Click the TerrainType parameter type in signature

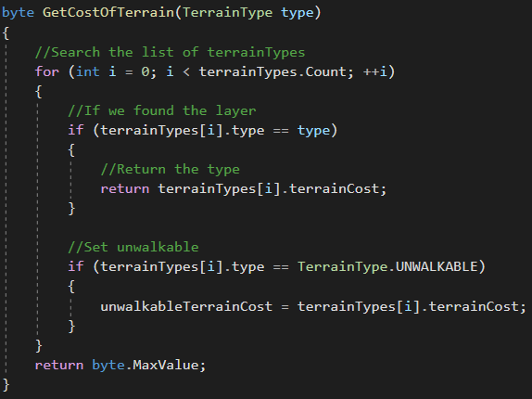(x=228, y=13)
